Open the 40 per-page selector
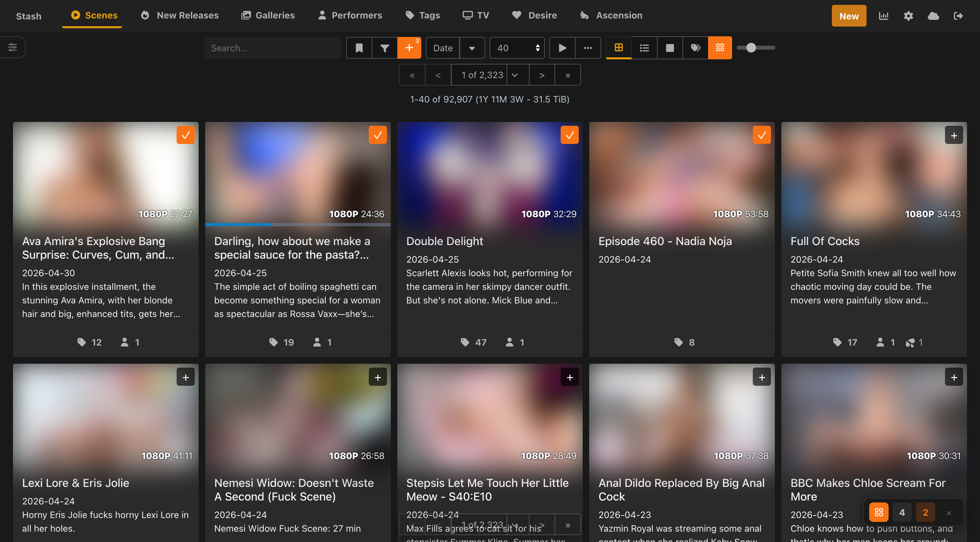The image size is (980, 542). (517, 48)
